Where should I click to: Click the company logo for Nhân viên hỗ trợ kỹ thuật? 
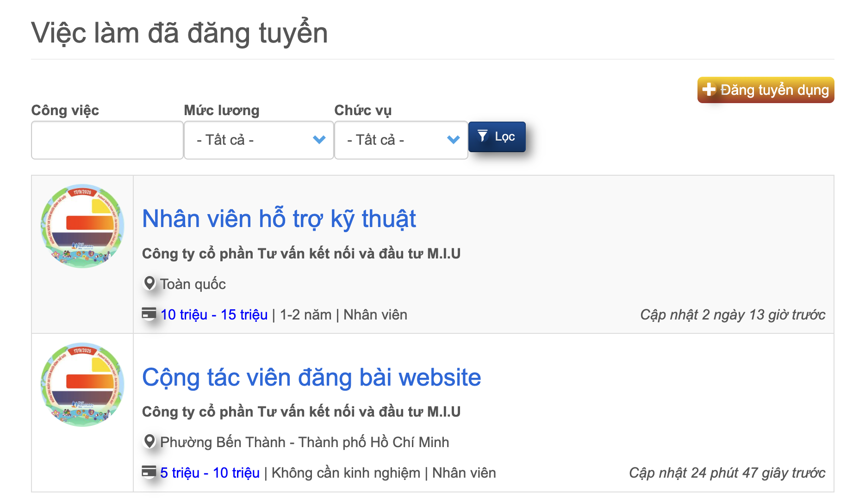click(82, 226)
